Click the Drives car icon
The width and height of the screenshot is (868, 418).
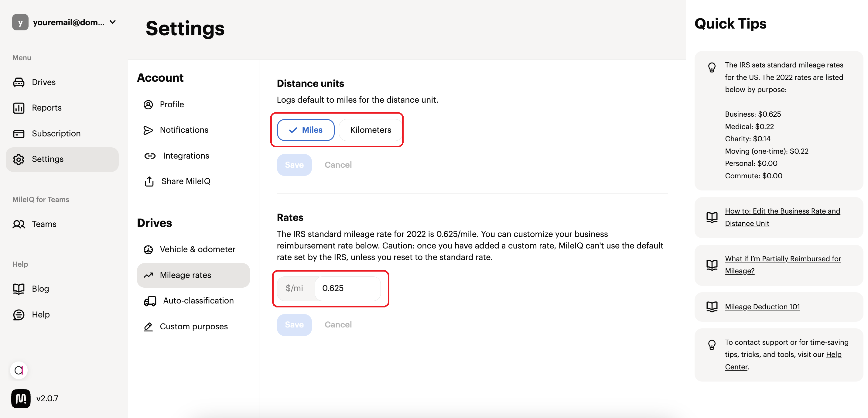click(19, 82)
